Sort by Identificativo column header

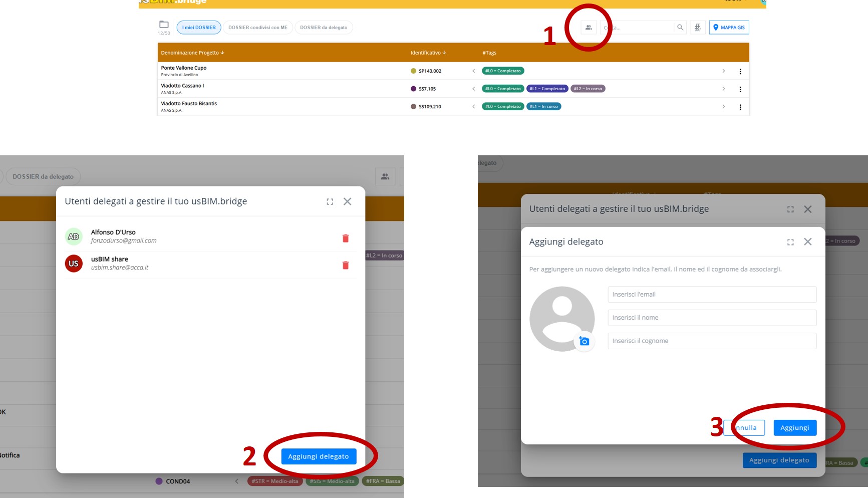pyautogui.click(x=428, y=53)
